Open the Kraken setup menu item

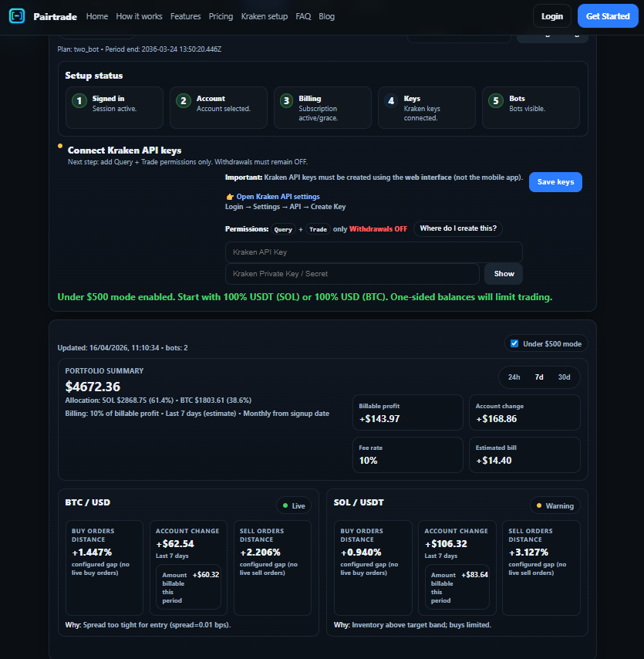265,15
